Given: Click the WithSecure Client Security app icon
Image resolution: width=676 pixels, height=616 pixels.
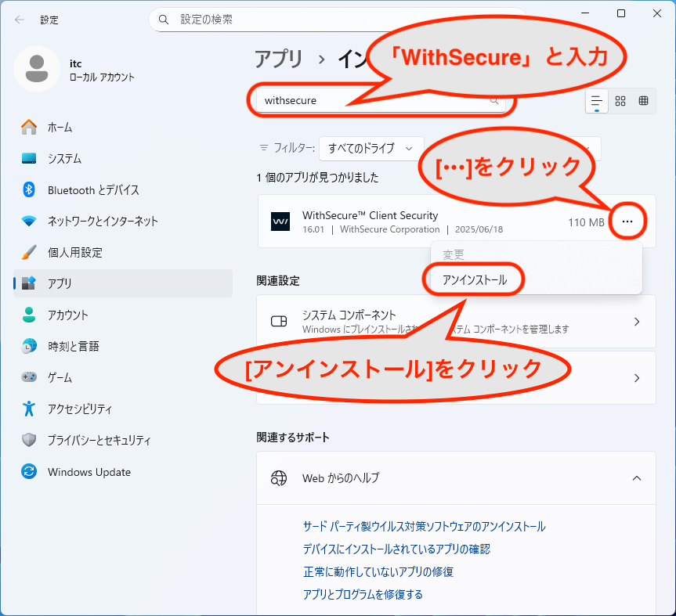Looking at the screenshot, I should 280,222.
